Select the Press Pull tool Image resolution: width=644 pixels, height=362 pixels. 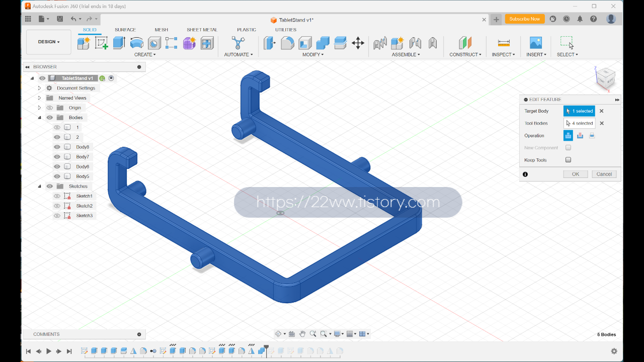270,43
